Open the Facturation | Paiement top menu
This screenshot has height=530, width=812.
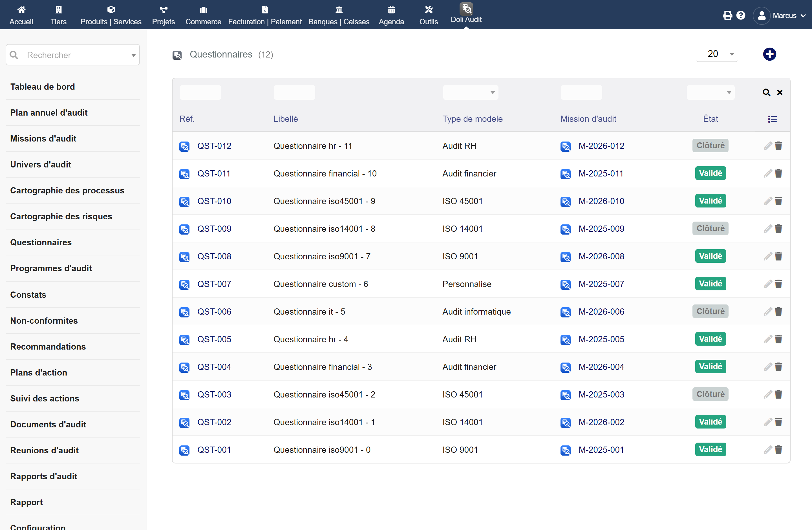[x=265, y=15]
